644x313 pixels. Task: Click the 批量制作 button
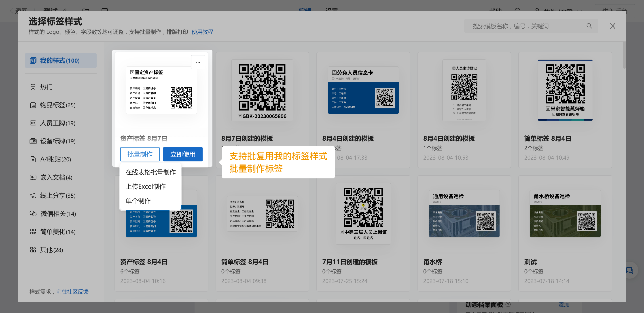coord(140,154)
